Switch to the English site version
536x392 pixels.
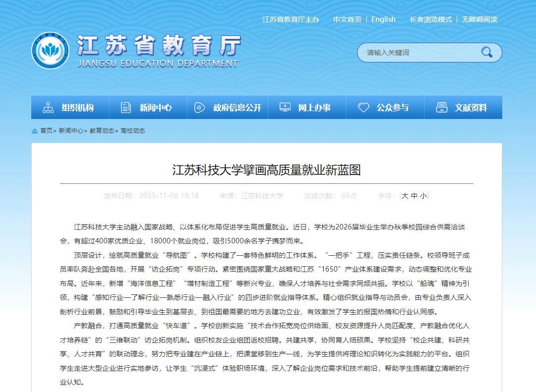pos(383,19)
